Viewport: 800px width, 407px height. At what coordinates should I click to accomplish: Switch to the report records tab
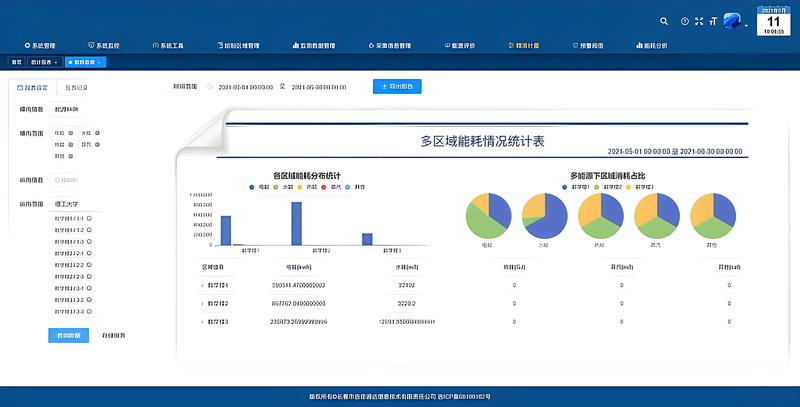[x=77, y=88]
